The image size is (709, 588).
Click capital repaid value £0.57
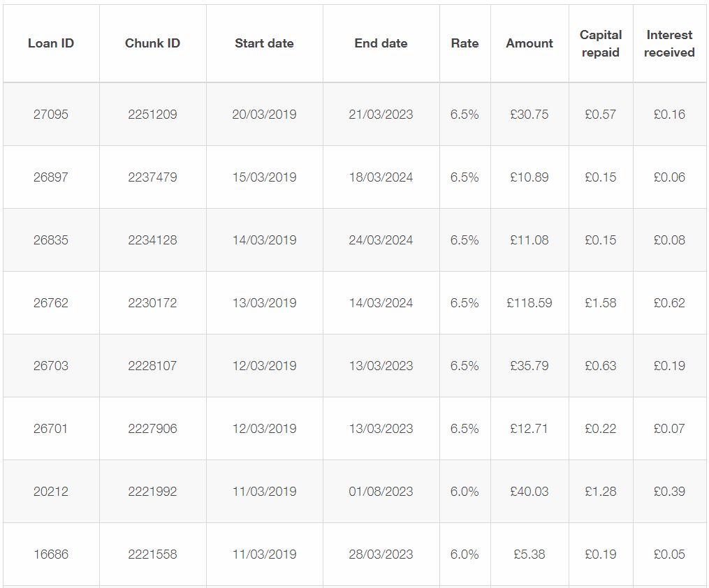(x=601, y=115)
